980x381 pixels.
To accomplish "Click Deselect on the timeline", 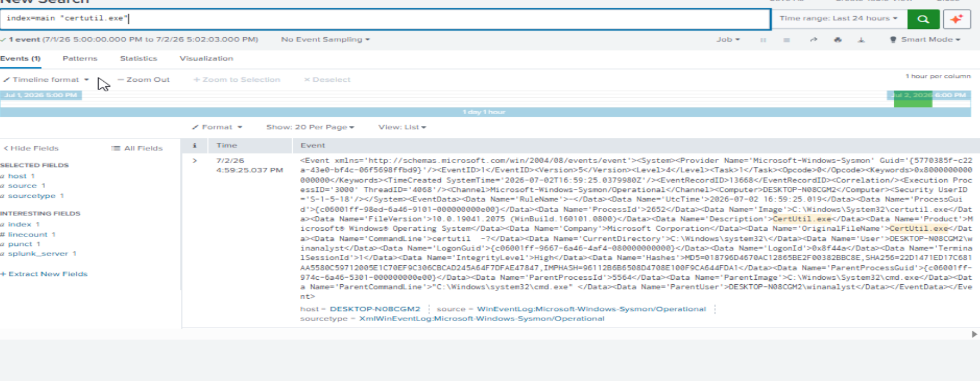I will 327,80.
